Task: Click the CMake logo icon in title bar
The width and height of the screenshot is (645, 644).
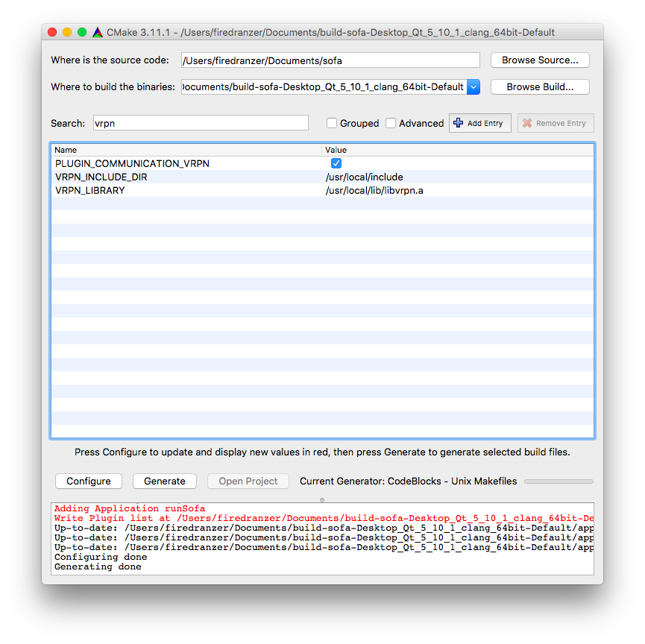Action: pos(98,32)
